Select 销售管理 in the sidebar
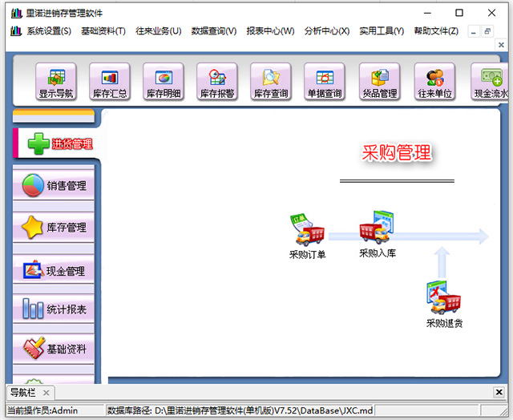Screen dimensions: 513x420 click(x=54, y=185)
